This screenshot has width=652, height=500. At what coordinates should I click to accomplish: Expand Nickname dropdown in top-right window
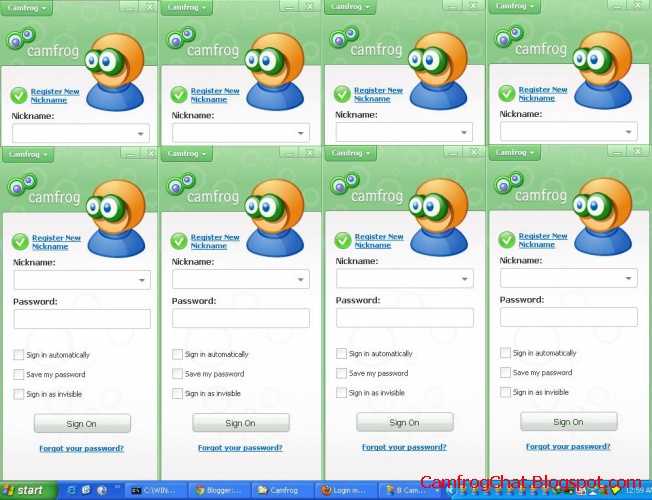click(x=629, y=132)
